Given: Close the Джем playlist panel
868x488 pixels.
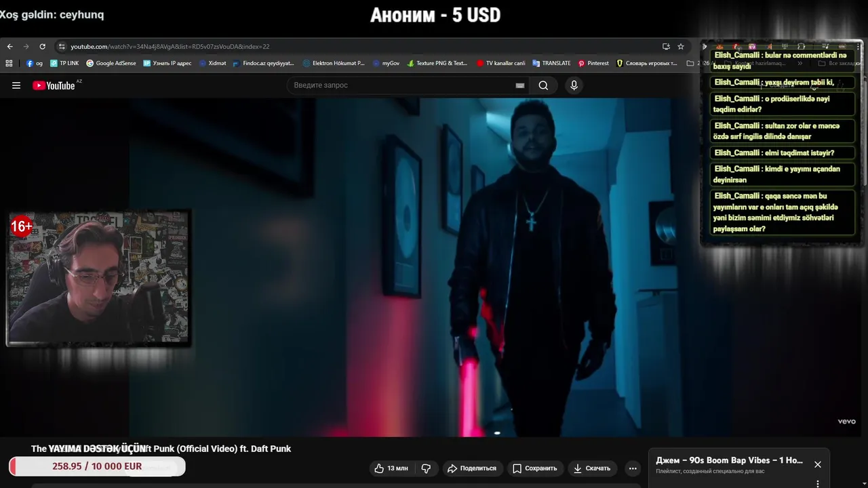Looking at the screenshot, I should click(x=818, y=464).
